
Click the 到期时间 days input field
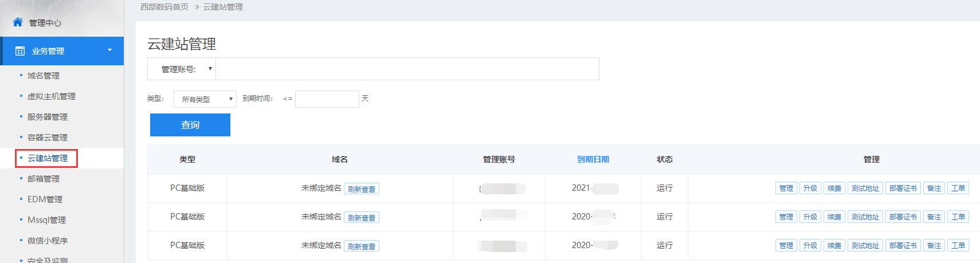coord(327,99)
